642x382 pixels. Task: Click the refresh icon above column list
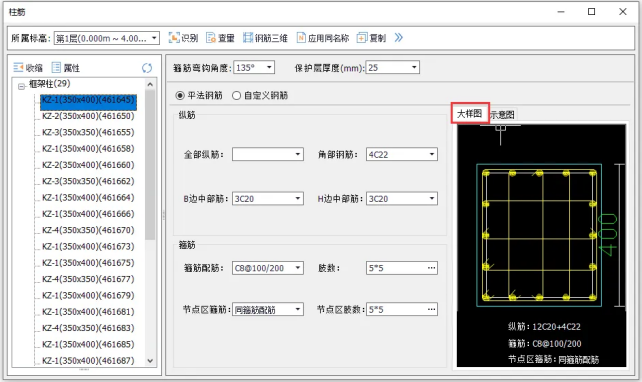[x=147, y=68]
